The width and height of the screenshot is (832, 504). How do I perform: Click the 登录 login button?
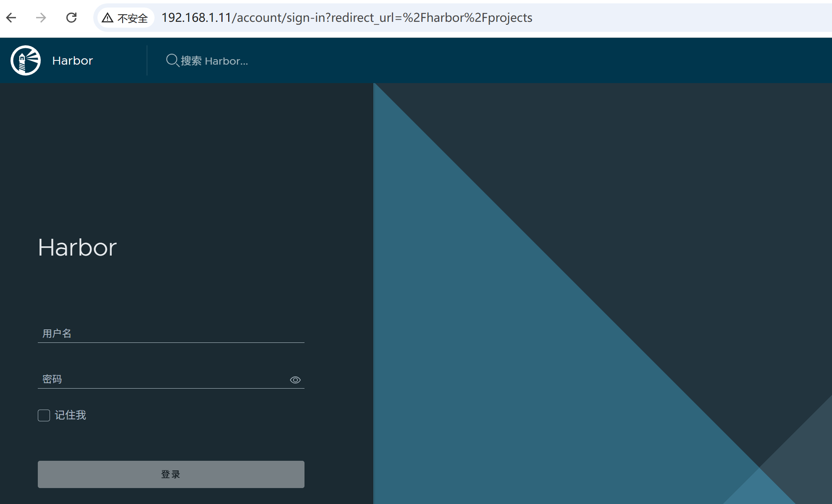171,474
